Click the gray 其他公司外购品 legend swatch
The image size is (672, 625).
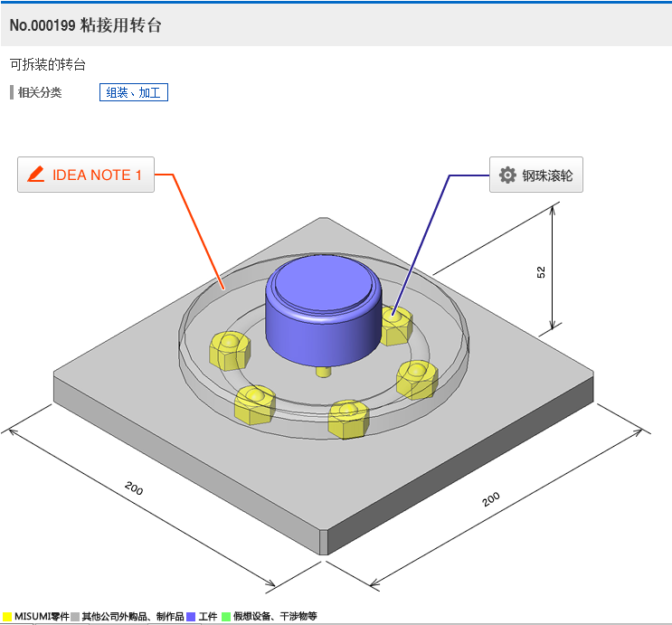[x=75, y=617]
